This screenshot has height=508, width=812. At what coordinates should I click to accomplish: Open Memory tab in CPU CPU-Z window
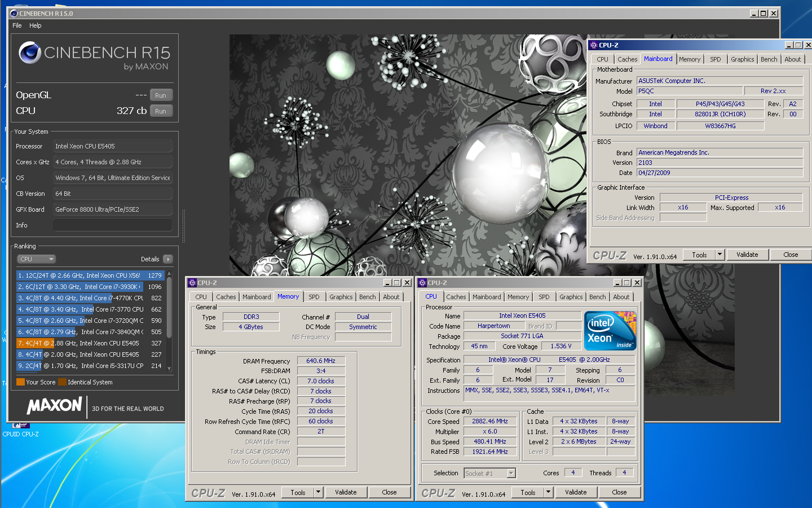(x=518, y=297)
